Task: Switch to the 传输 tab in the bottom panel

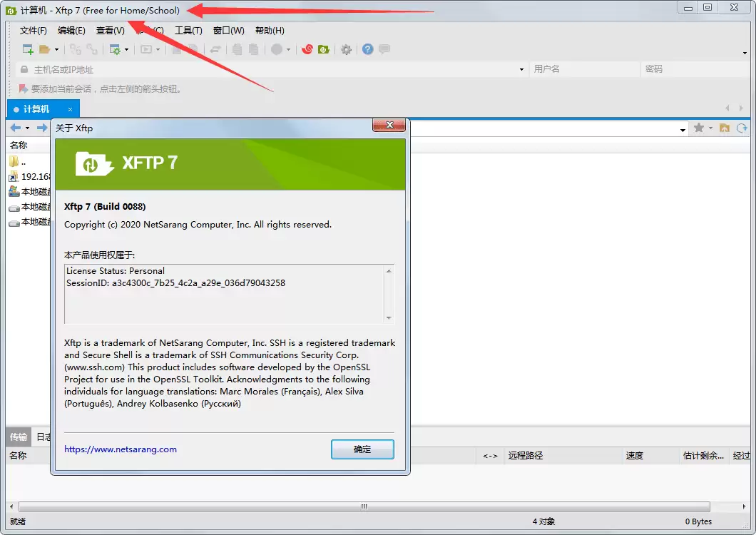Action: pos(19,437)
